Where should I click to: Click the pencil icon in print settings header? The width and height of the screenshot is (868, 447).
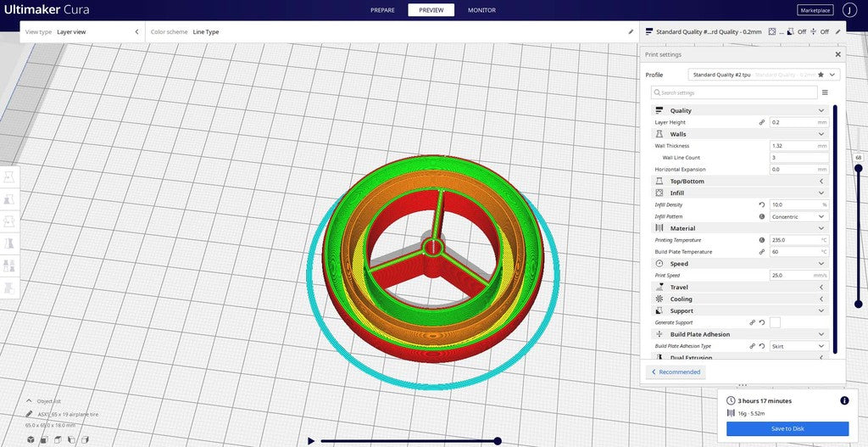[837, 32]
